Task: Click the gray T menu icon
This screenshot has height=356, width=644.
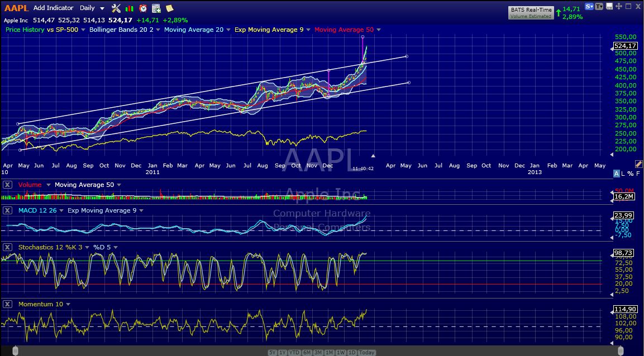Action: pos(599,6)
